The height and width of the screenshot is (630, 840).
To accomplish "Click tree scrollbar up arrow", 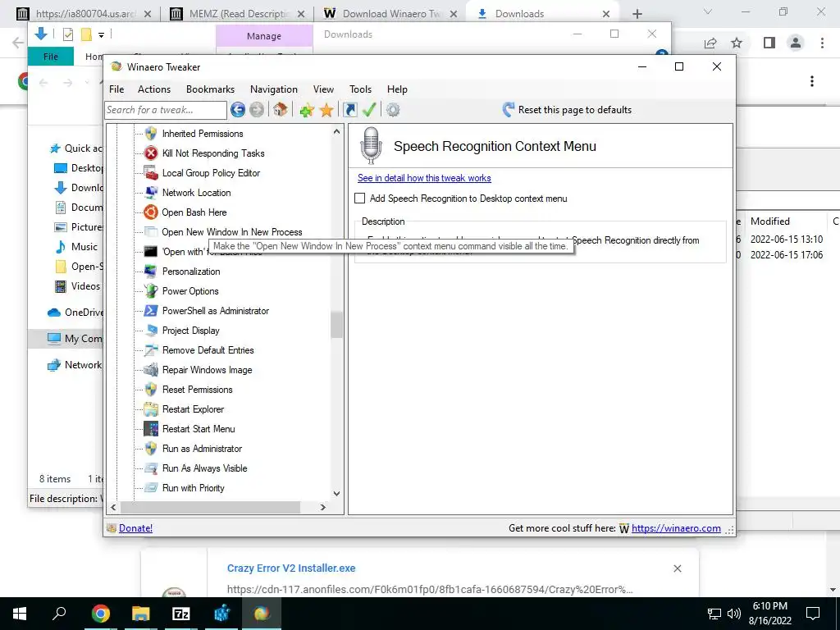I will (x=336, y=131).
